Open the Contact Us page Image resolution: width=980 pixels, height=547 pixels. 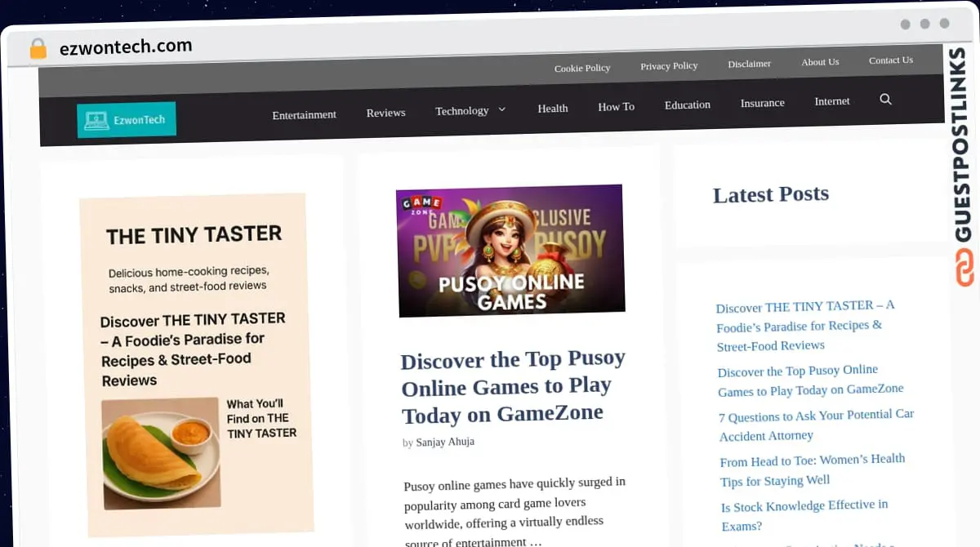coord(890,60)
